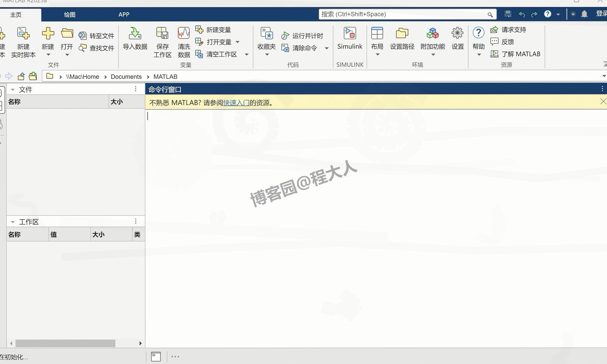Open the Clear Commands dropdown arrow
This screenshot has width=607, height=364.
(x=327, y=48)
